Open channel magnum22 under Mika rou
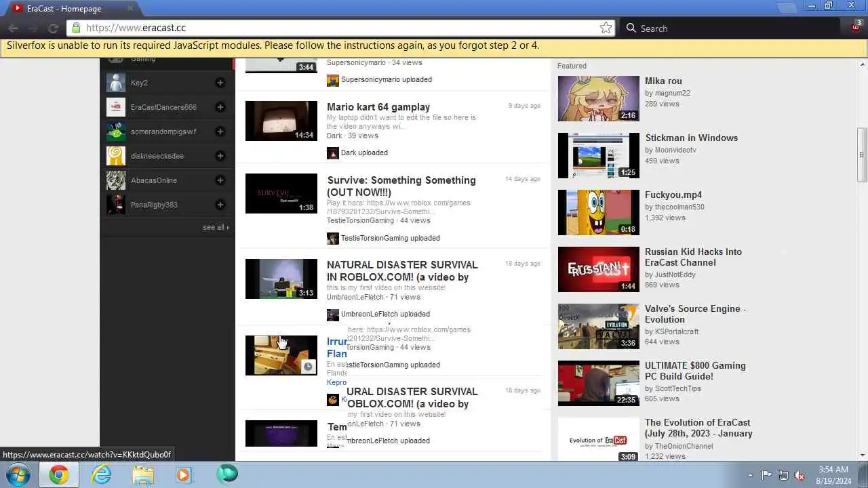The width and height of the screenshot is (868, 488). point(672,93)
